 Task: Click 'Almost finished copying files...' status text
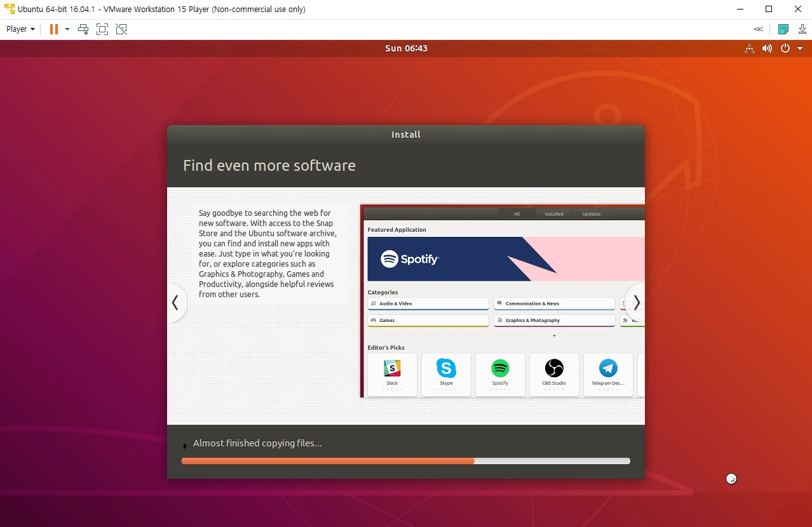[x=257, y=443]
